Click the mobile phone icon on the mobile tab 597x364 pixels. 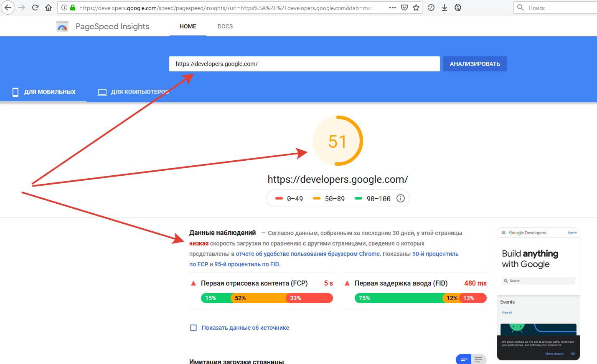pos(15,92)
